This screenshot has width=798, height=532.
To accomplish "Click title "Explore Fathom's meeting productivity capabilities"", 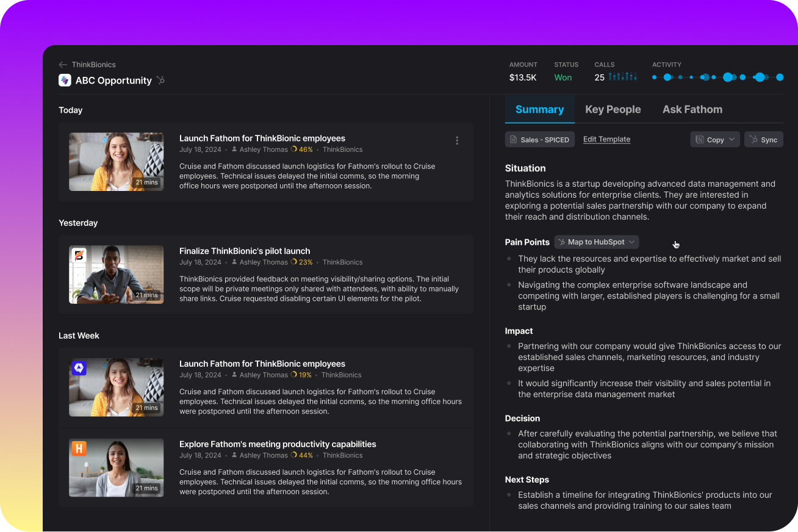I will tap(278, 444).
